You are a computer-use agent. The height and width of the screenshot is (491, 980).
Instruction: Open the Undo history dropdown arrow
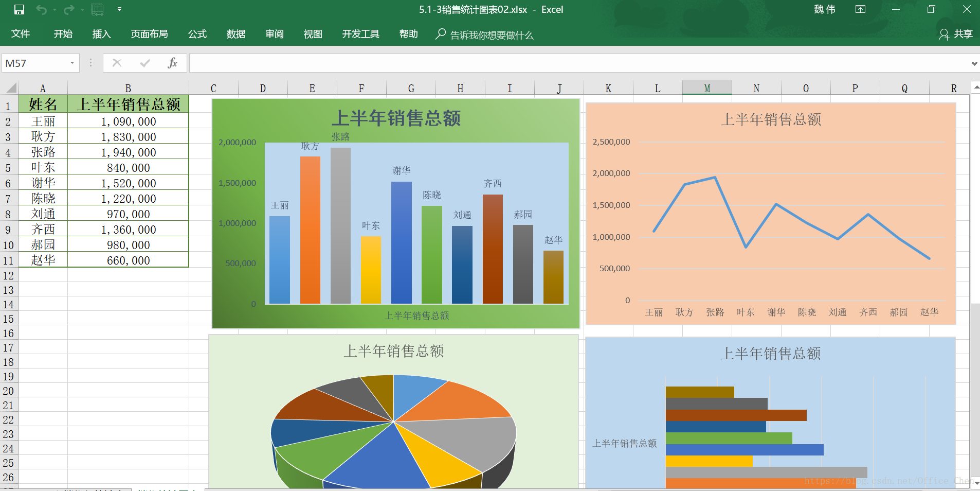pos(55,9)
